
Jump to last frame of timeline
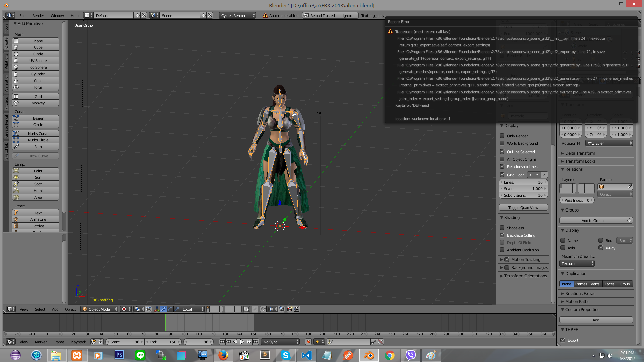pyautogui.click(x=256, y=342)
